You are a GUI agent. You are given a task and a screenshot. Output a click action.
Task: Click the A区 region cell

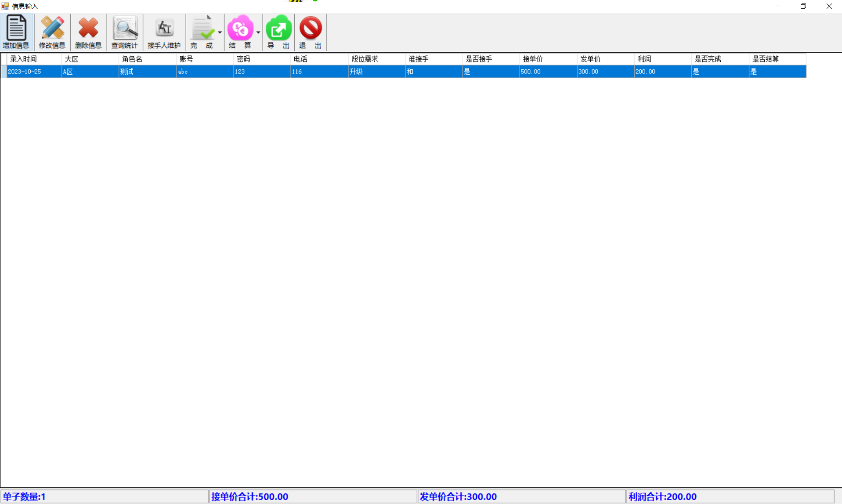90,72
